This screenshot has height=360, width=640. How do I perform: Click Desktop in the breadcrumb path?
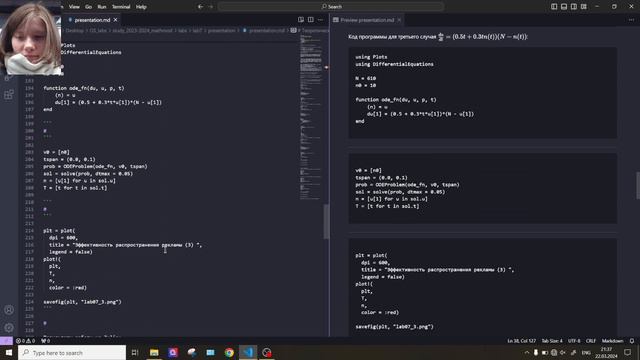[74, 31]
